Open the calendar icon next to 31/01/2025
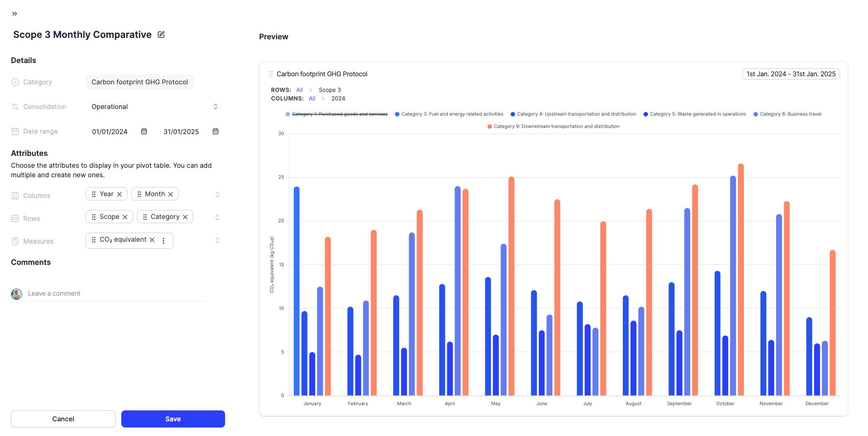Screen dimensions: 868x436 tap(216, 131)
